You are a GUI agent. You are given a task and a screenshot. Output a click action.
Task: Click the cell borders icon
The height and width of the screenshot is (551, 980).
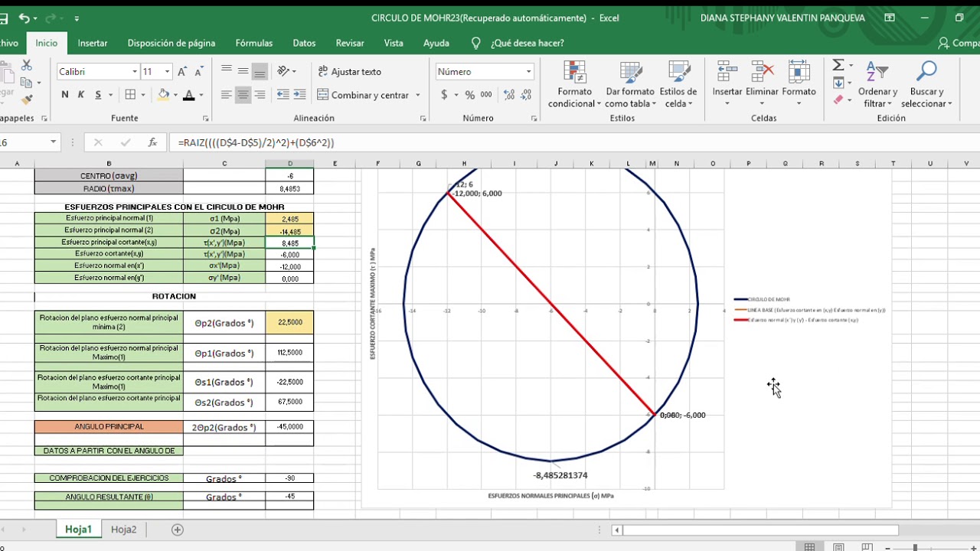(130, 95)
